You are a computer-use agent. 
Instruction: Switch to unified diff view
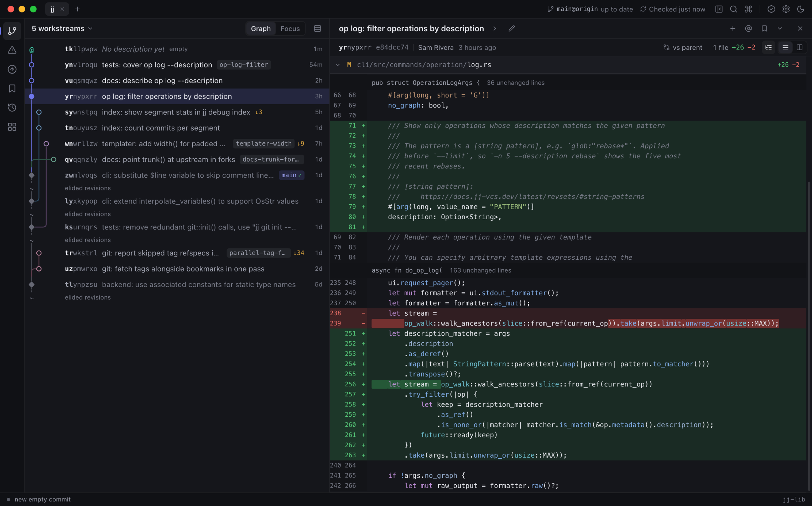pyautogui.click(x=785, y=47)
